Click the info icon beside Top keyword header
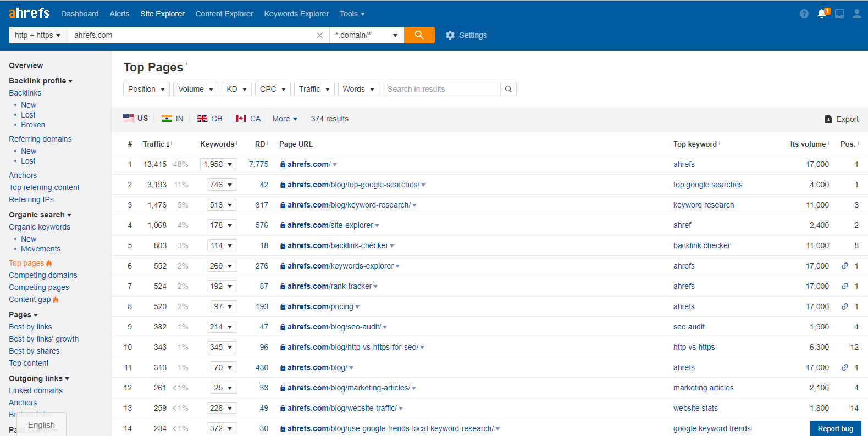 pyautogui.click(x=720, y=143)
